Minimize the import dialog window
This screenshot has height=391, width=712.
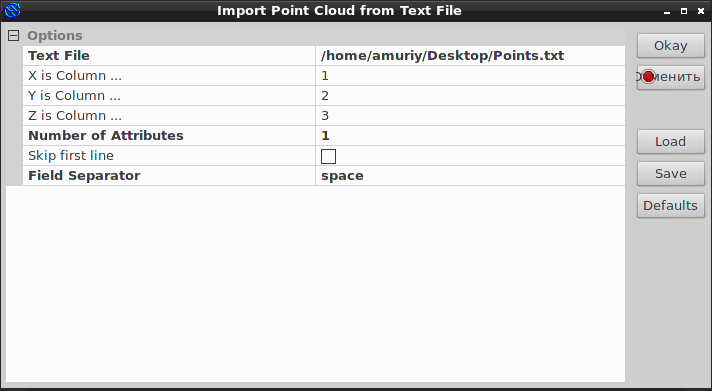(x=667, y=11)
